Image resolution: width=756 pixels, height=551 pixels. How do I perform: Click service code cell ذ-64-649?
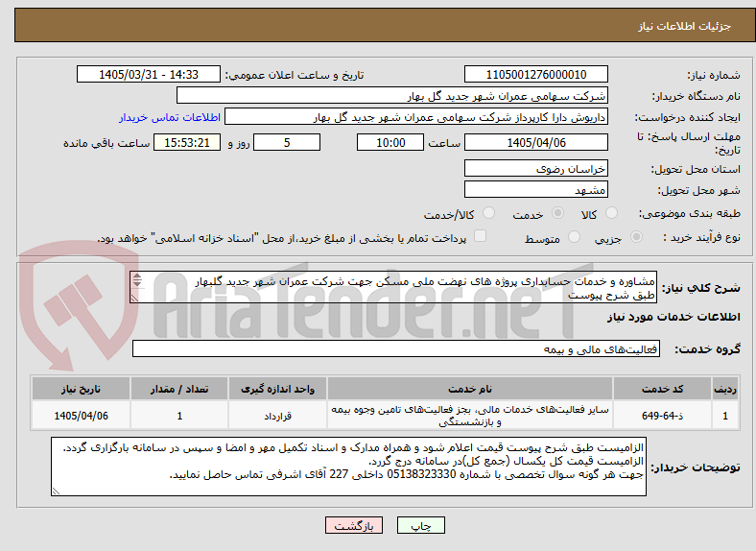[663, 416]
